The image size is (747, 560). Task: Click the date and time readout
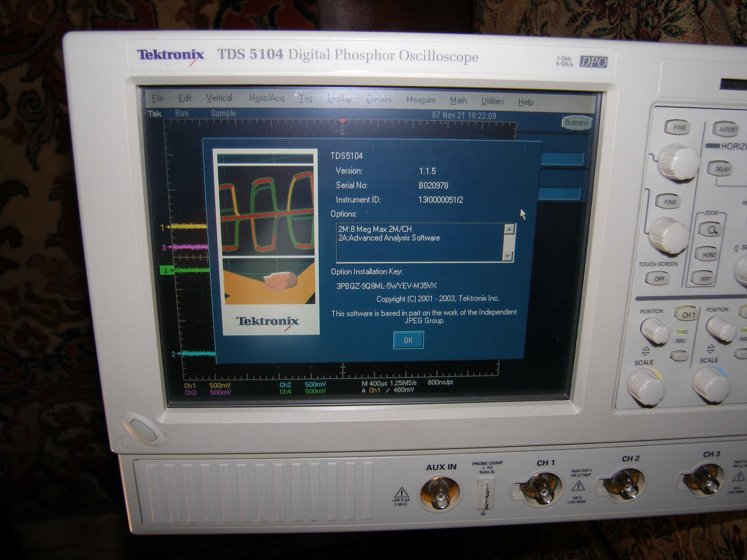pos(464,115)
